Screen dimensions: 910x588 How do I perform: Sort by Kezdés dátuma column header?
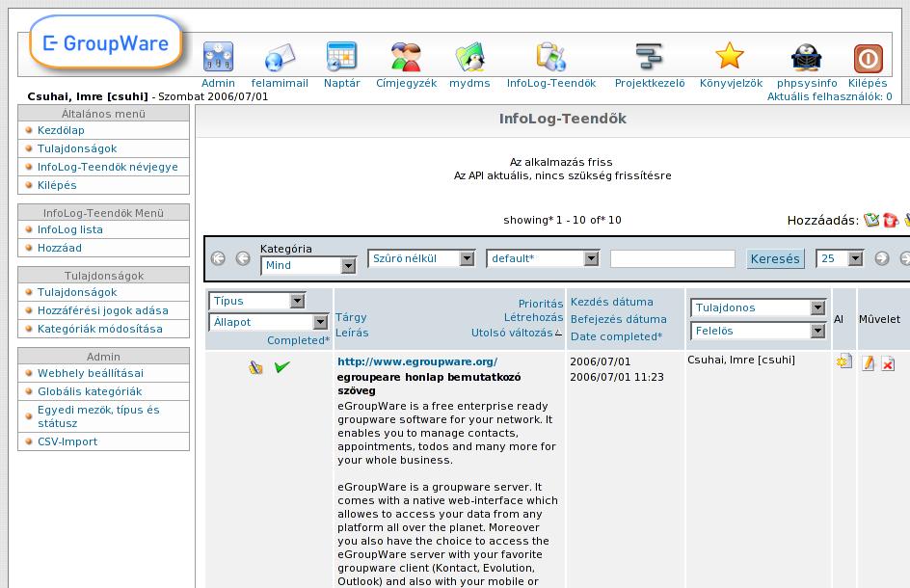tap(612, 302)
